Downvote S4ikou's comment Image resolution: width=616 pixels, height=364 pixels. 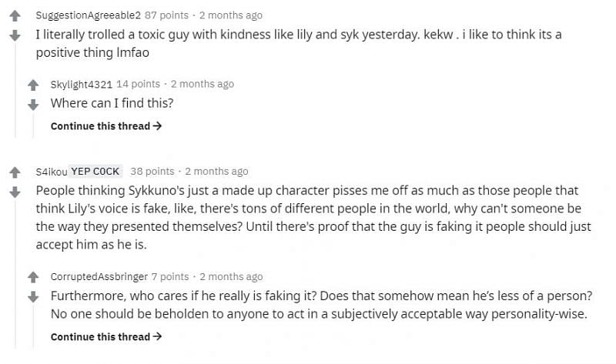coord(13,192)
